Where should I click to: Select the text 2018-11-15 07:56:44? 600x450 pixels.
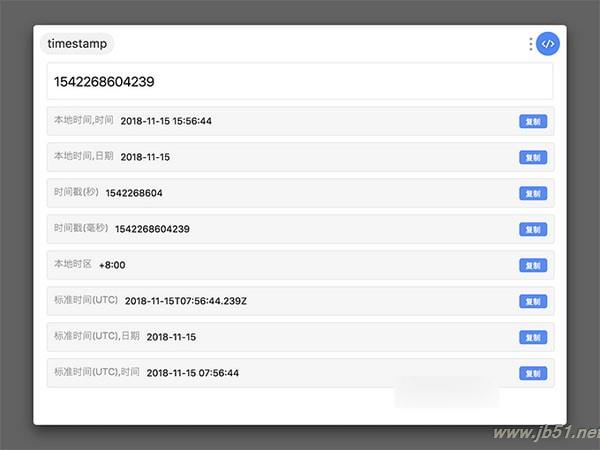coord(192,373)
